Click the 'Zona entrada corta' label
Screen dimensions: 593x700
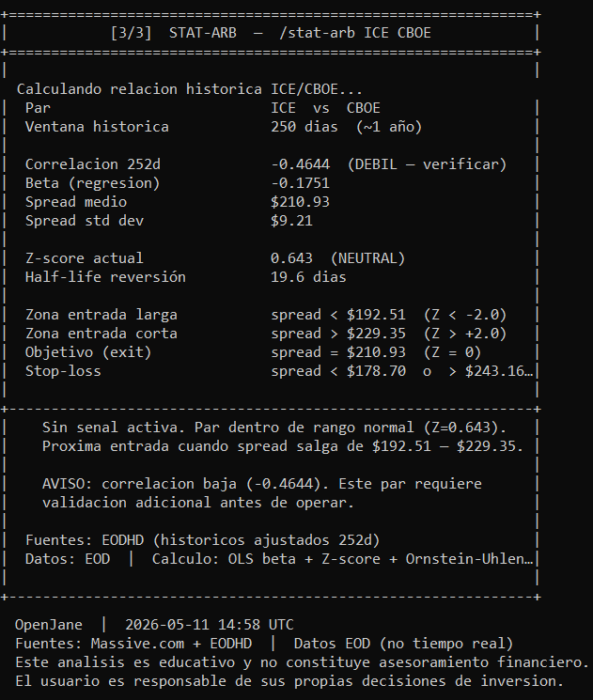pos(101,334)
